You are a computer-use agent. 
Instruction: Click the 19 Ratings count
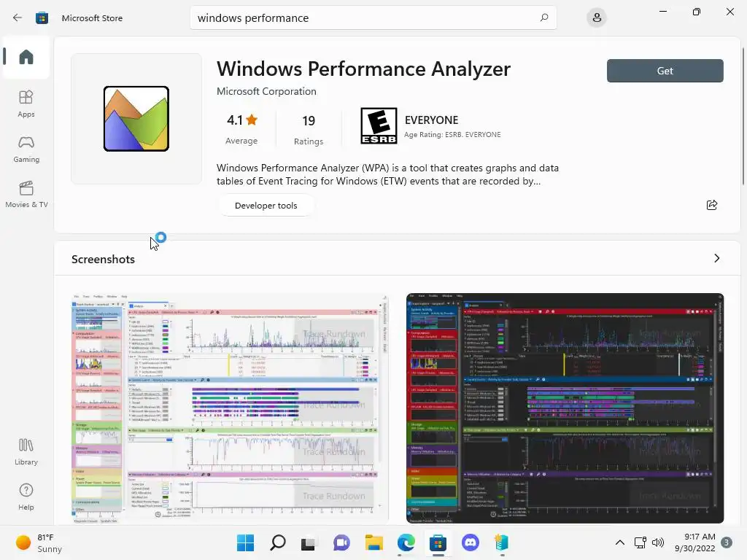click(x=309, y=129)
